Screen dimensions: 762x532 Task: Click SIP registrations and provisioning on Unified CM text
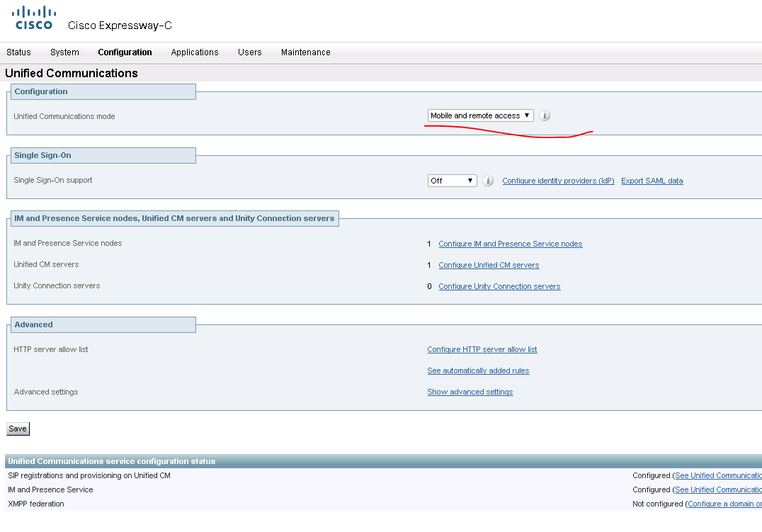click(x=89, y=475)
